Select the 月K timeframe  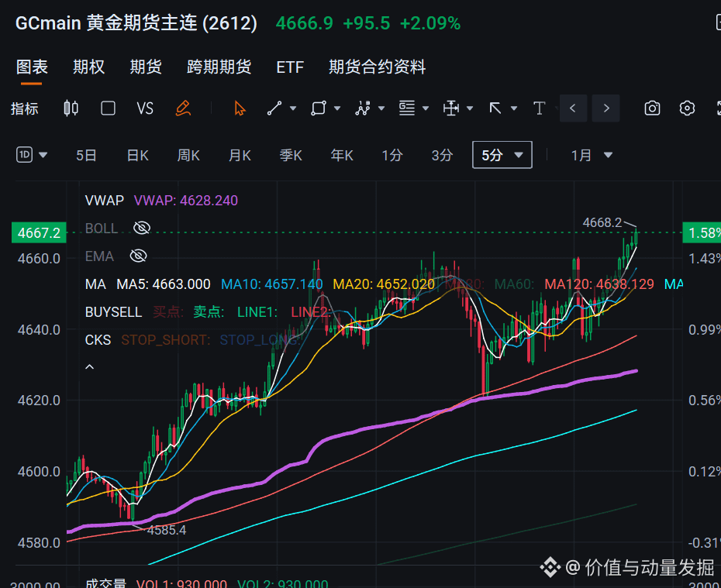(240, 155)
